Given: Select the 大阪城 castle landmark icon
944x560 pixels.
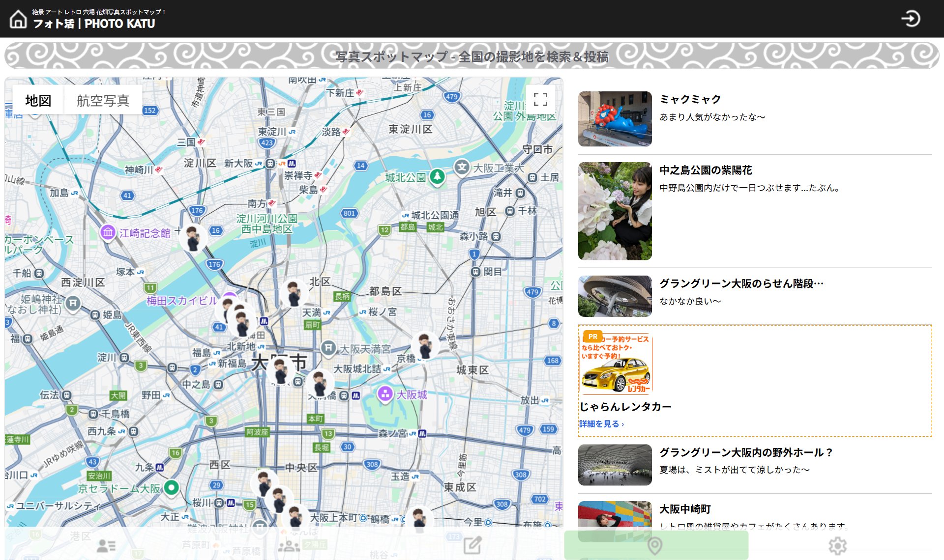Looking at the screenshot, I should pos(385,393).
